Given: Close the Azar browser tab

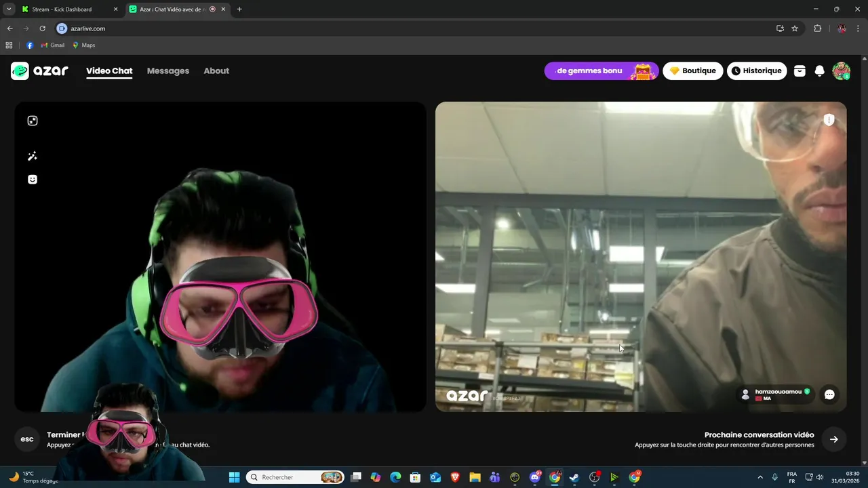Looking at the screenshot, I should click(x=223, y=9).
